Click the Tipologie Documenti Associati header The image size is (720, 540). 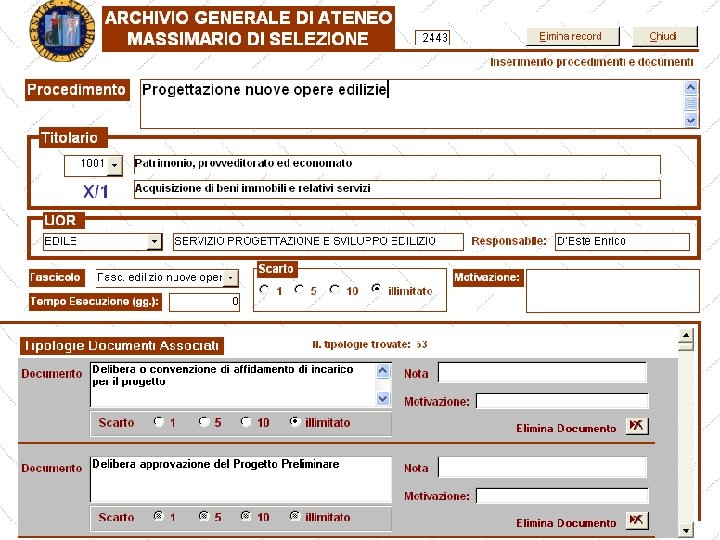(x=122, y=346)
